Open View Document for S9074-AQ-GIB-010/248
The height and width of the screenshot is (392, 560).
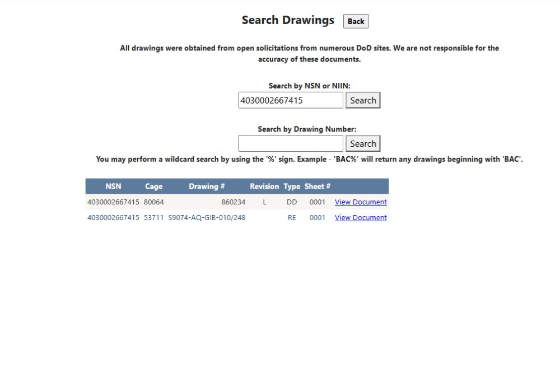[x=361, y=218]
